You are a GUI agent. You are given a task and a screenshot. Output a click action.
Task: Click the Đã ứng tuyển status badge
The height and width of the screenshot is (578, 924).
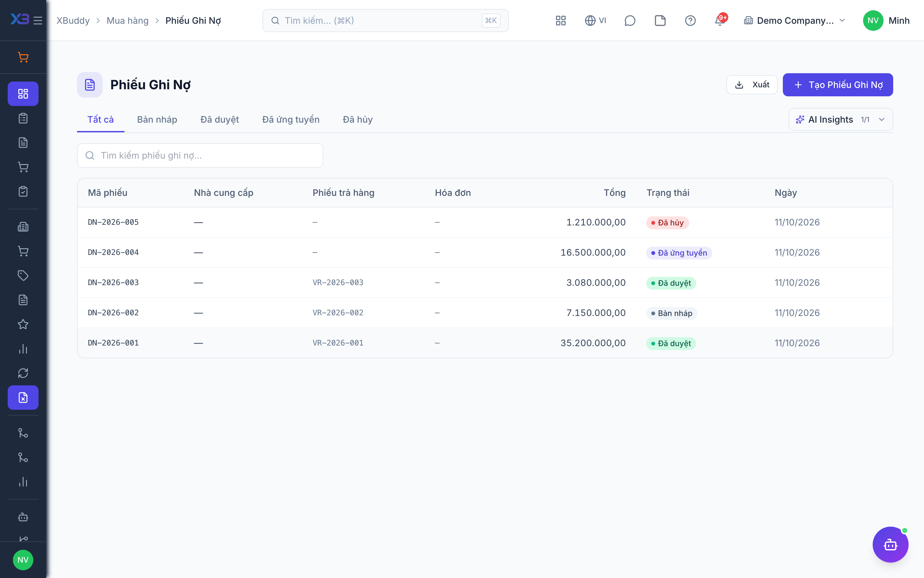coord(679,253)
